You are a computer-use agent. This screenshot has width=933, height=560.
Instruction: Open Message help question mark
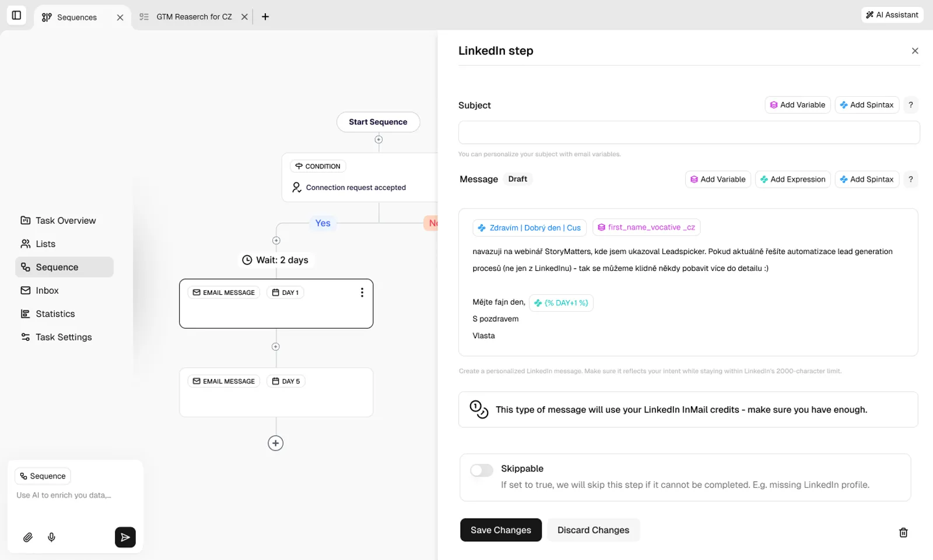tap(910, 179)
